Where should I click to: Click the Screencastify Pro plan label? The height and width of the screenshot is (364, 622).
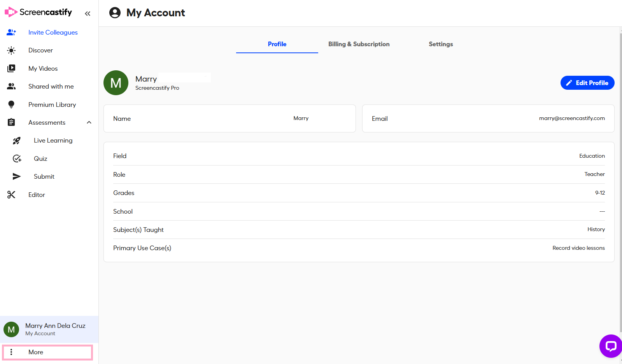click(x=157, y=88)
